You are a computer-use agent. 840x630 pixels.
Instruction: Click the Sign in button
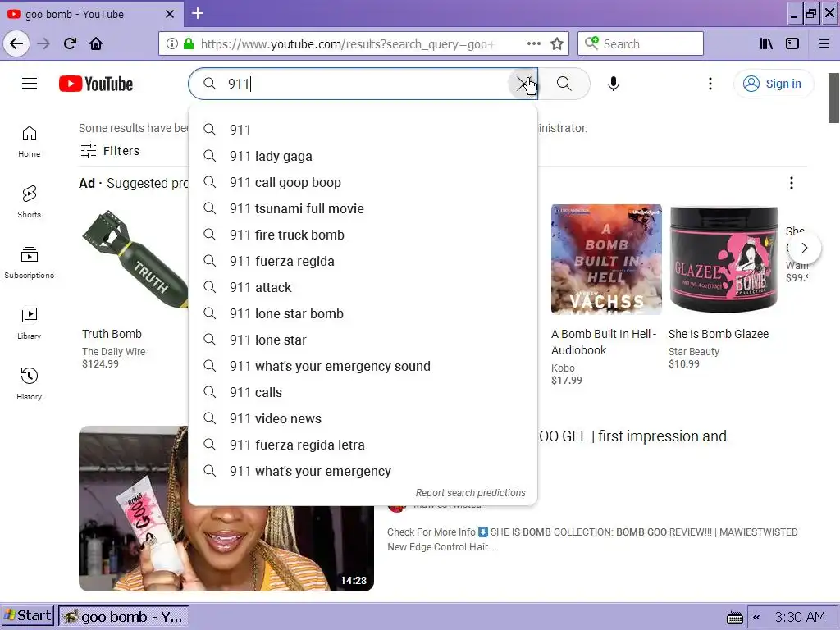[773, 84]
